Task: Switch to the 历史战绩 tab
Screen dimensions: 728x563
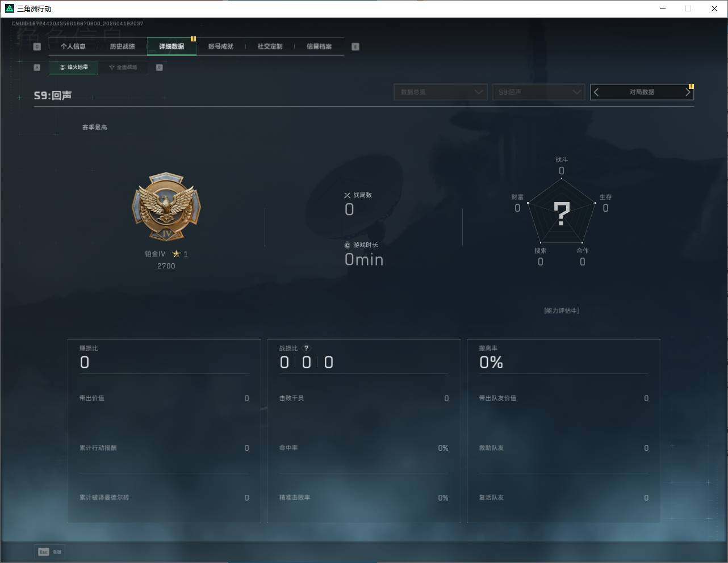Action: tap(122, 47)
